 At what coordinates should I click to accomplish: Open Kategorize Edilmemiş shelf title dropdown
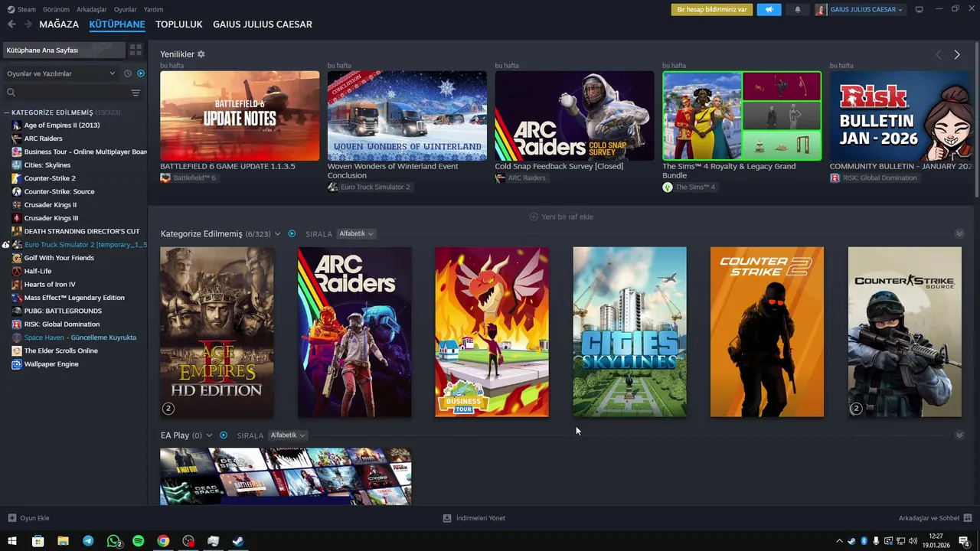pyautogui.click(x=278, y=233)
